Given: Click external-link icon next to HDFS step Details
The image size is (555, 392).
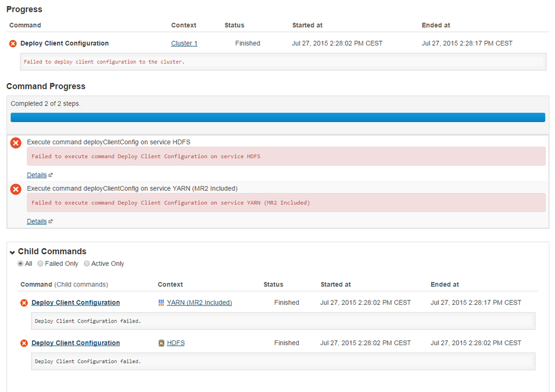Looking at the screenshot, I should [51, 175].
